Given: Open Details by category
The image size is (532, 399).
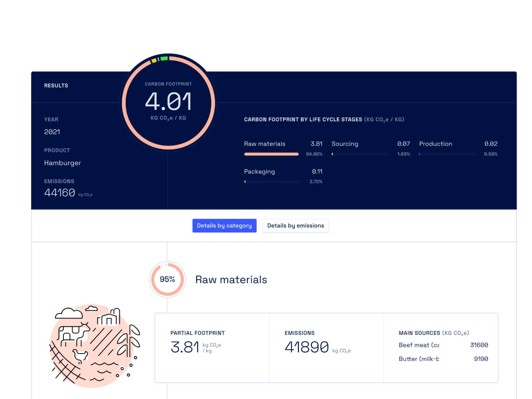Looking at the screenshot, I should 224,226.
